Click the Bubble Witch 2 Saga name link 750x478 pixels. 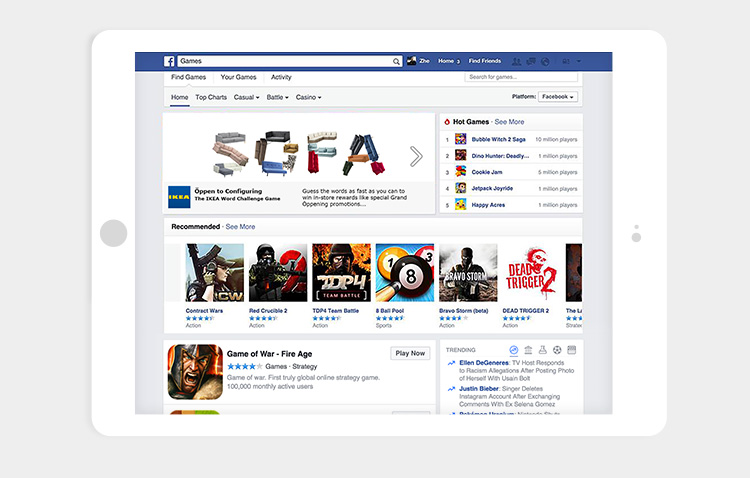498,140
